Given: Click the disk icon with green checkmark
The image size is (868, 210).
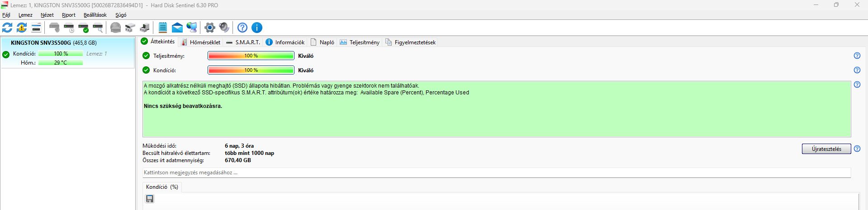Looking at the screenshot, I should click(83, 28).
